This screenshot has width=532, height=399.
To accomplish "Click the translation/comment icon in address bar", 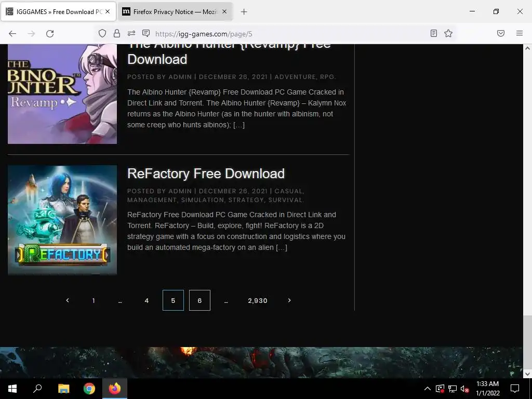I will pyautogui.click(x=146, y=33).
